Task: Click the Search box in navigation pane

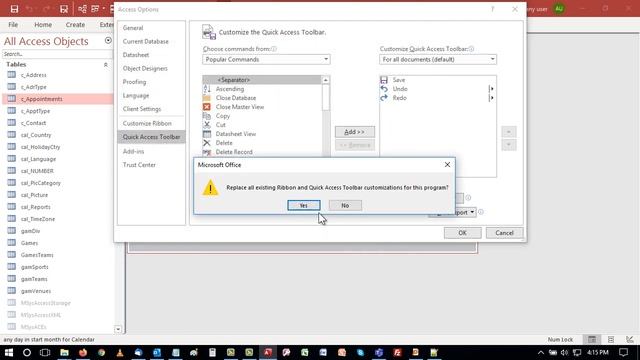Action: point(57,54)
